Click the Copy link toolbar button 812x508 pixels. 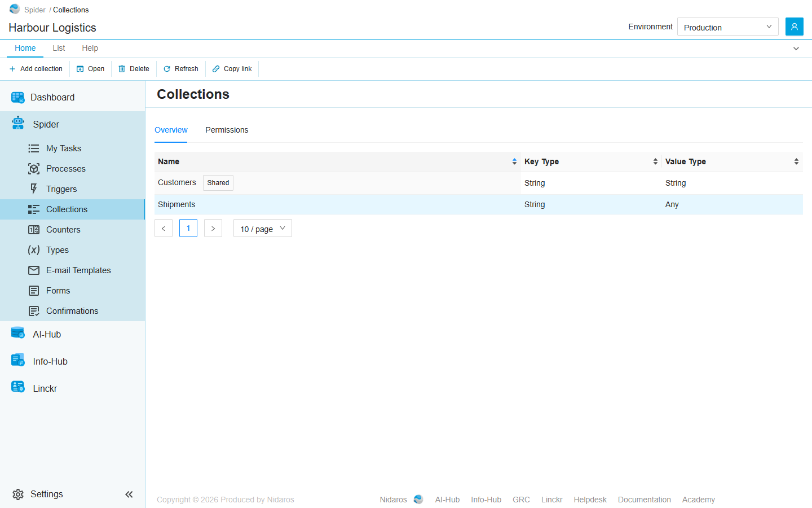point(232,69)
